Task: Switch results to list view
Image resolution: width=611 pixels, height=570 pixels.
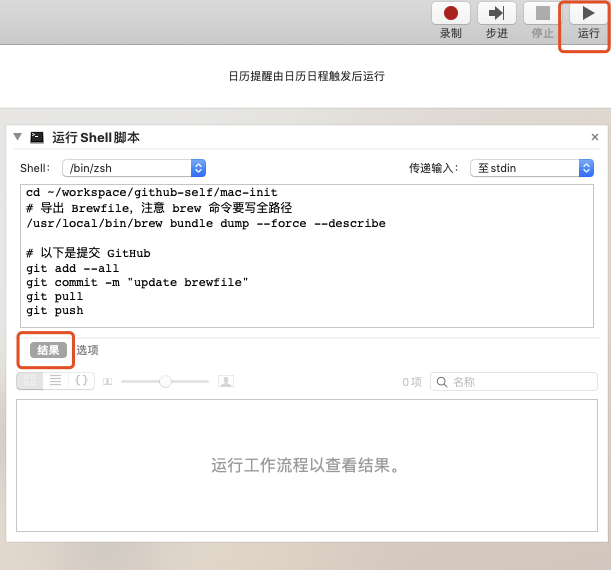Action: [x=55, y=381]
